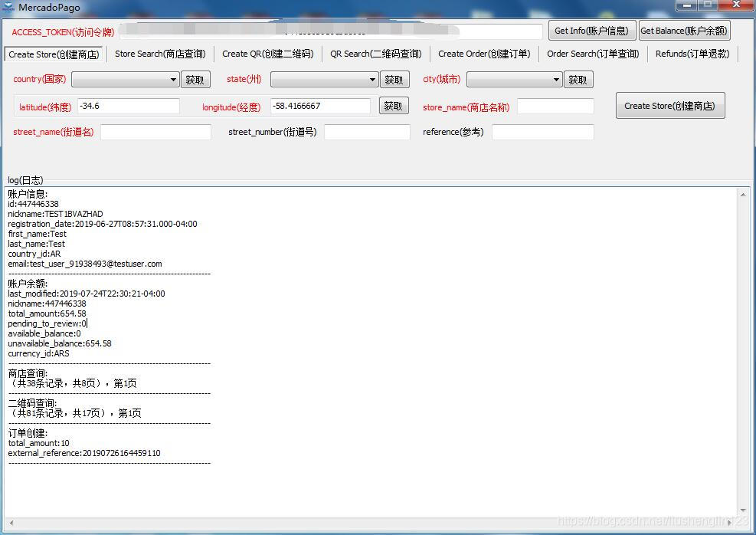
Task: Click log line pending_to_review:0
Action: click(47, 323)
